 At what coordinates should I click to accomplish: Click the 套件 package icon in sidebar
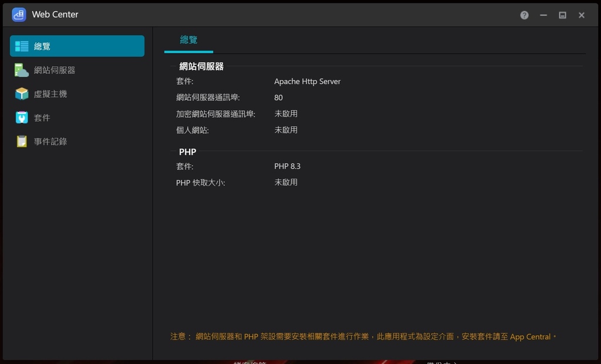click(22, 117)
